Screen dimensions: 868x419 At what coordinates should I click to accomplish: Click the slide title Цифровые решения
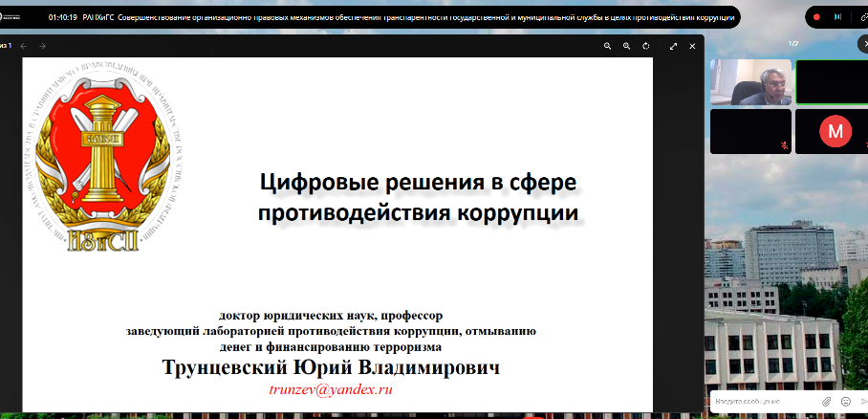click(418, 197)
